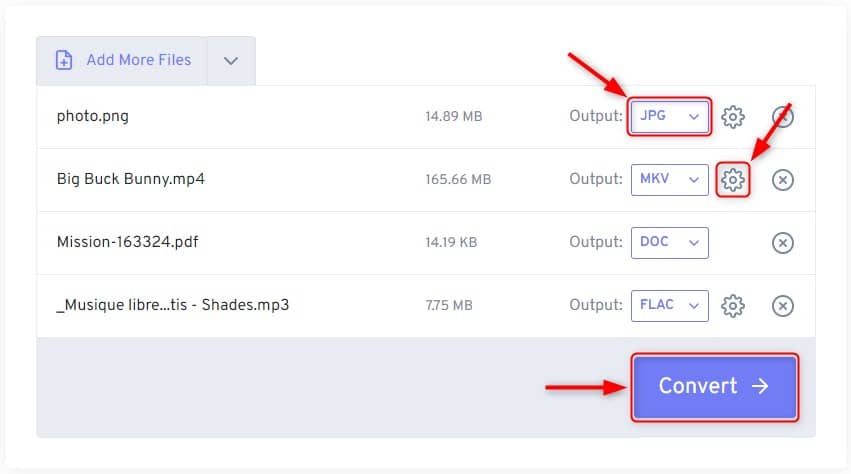The width and height of the screenshot is (851, 474).
Task: Select the Big Buck Bunny.mp4 file name
Action: [x=131, y=179]
